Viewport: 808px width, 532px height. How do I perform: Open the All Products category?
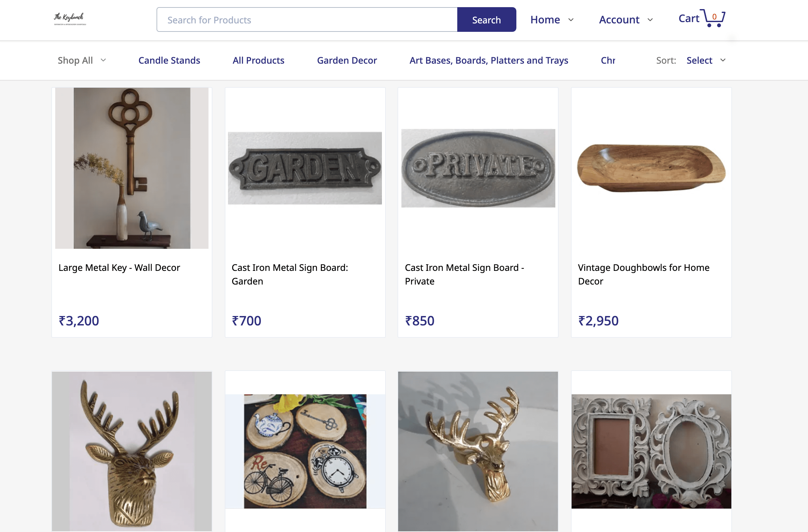(259, 60)
